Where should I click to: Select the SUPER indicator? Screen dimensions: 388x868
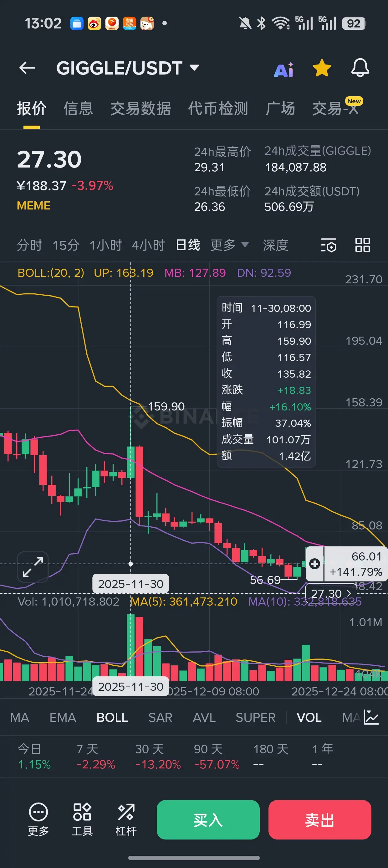[256, 717]
